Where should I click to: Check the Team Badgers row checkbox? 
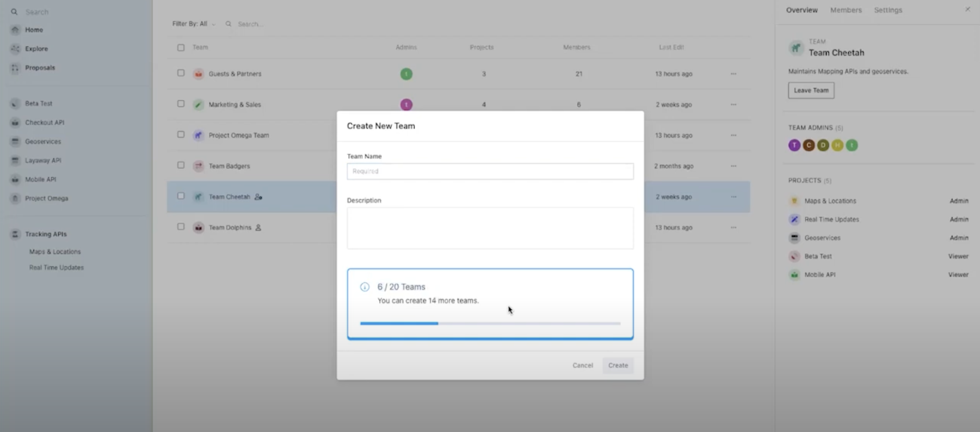[x=181, y=165]
